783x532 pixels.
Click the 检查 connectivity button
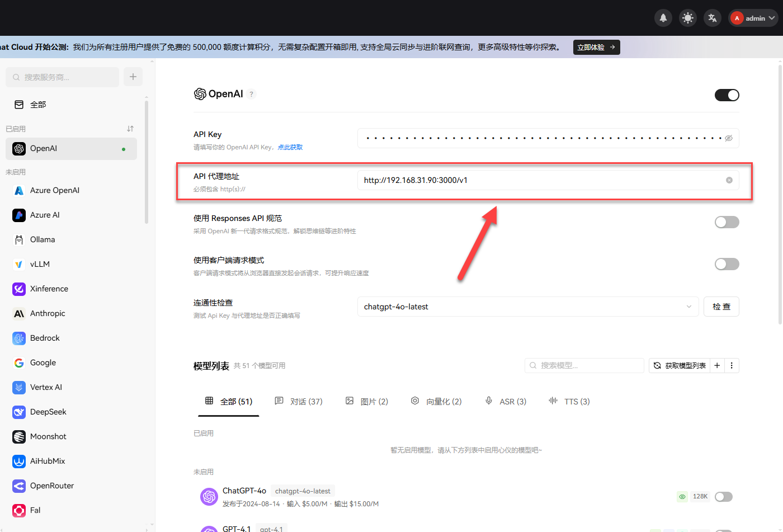721,306
